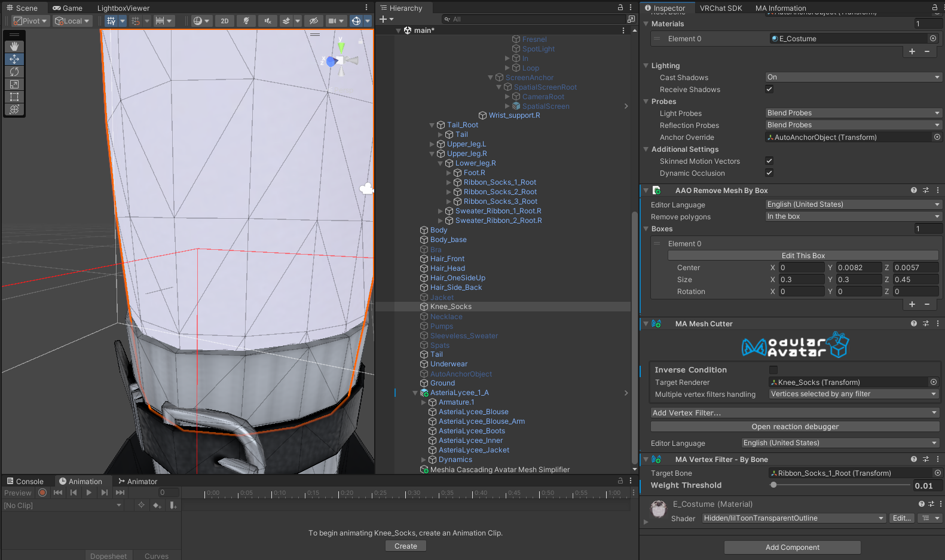Switch to the VRChat SDK tab
945x560 pixels.
click(x=721, y=8)
